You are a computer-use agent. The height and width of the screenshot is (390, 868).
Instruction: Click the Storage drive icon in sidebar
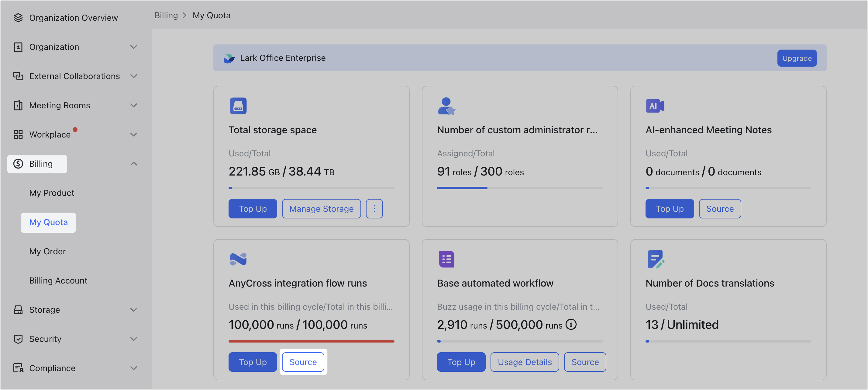[18, 309]
